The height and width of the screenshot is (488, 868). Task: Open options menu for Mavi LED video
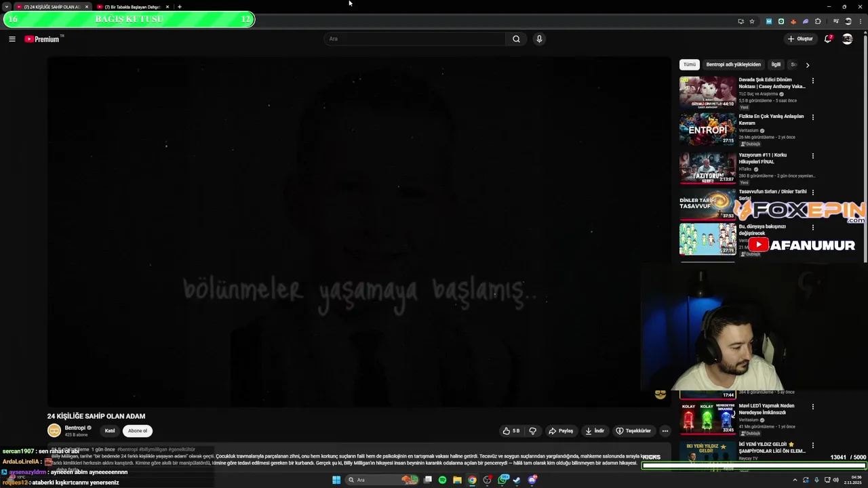coord(813,407)
